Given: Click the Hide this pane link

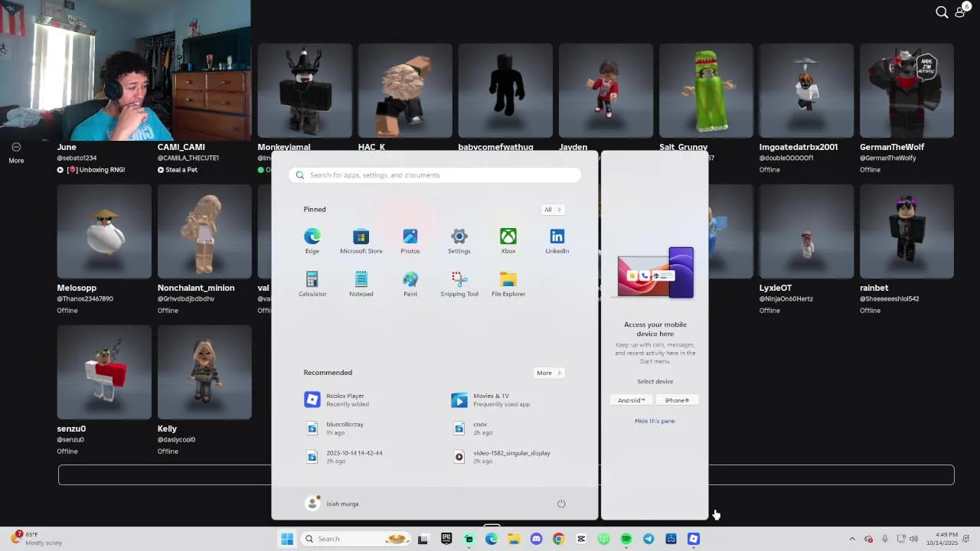Looking at the screenshot, I should click(655, 421).
